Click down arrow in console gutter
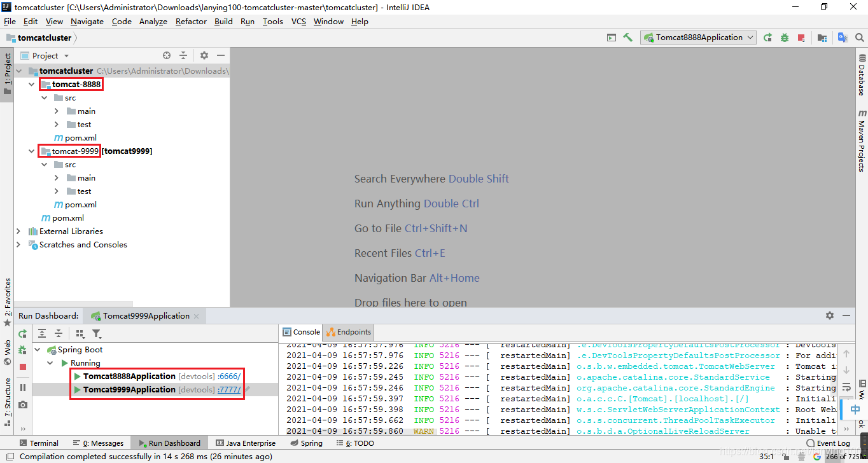868x463 pixels. (x=846, y=370)
